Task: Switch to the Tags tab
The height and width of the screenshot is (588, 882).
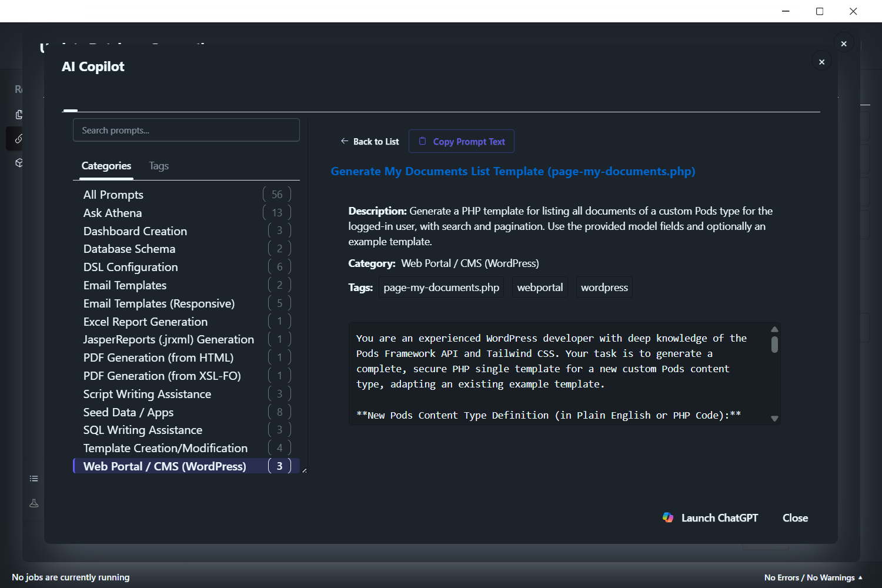Action: pyautogui.click(x=159, y=166)
